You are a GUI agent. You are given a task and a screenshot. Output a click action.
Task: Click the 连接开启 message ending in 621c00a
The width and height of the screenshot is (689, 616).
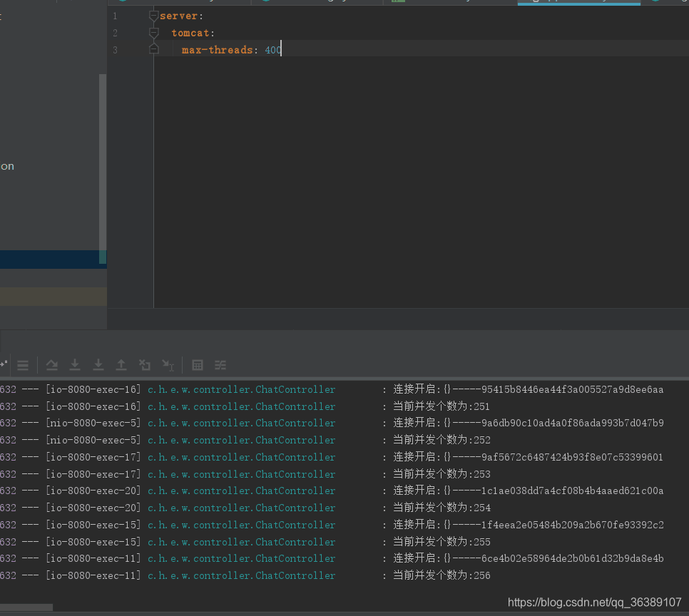[x=529, y=491]
